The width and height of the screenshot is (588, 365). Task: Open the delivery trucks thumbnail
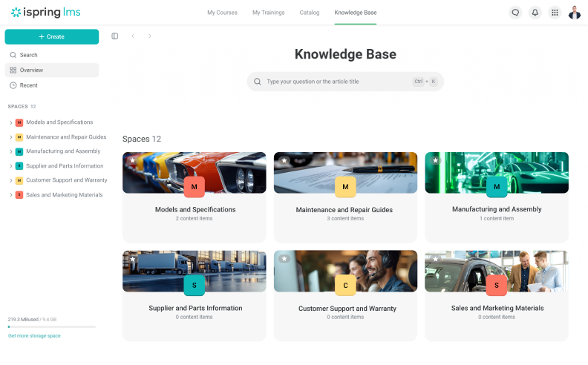[x=195, y=272]
